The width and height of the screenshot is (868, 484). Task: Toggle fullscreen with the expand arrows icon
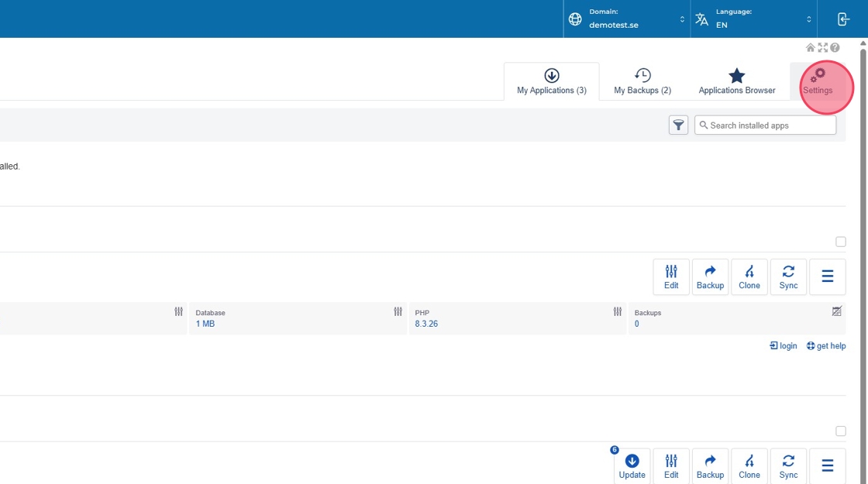pyautogui.click(x=823, y=48)
